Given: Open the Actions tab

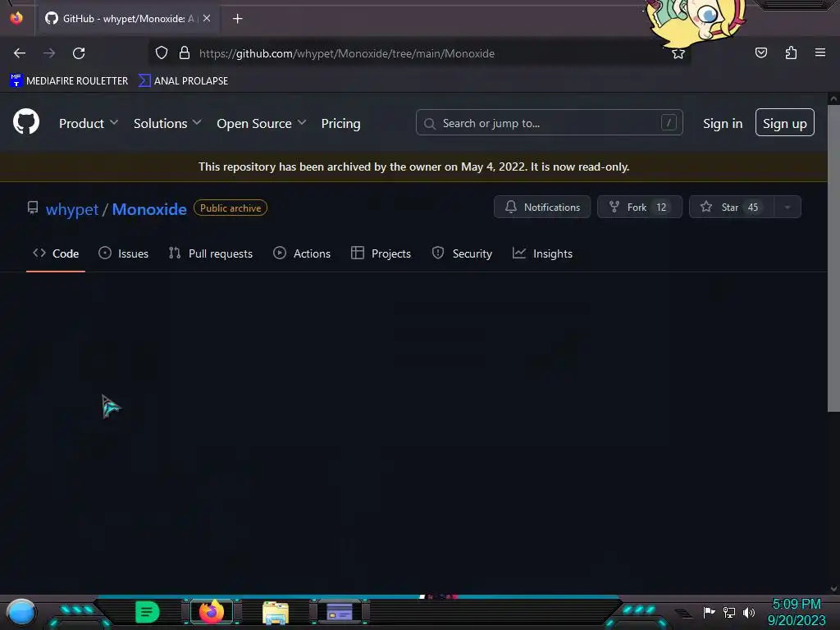Looking at the screenshot, I should (302, 253).
